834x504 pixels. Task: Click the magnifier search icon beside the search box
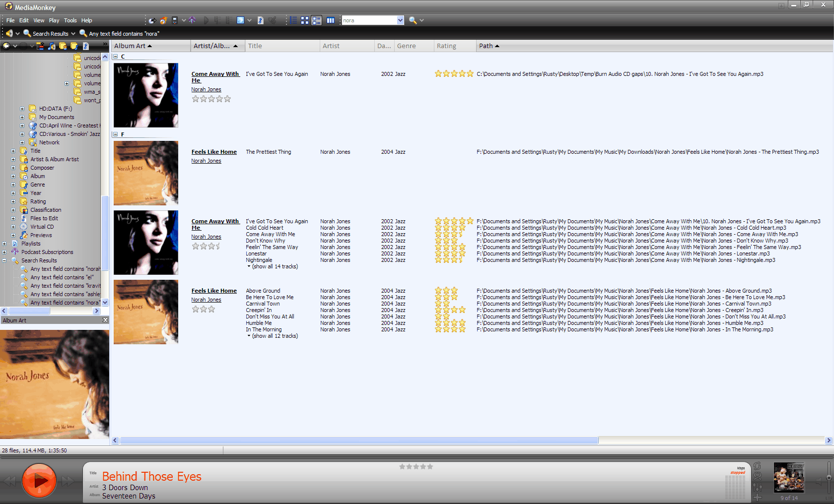click(413, 20)
